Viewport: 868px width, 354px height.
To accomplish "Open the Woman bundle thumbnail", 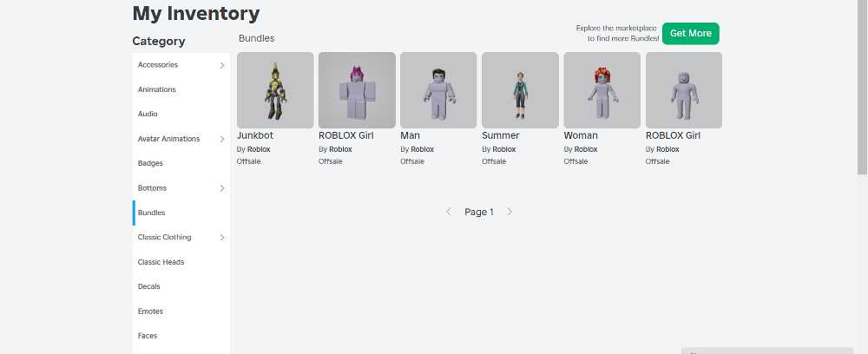I will (x=602, y=90).
